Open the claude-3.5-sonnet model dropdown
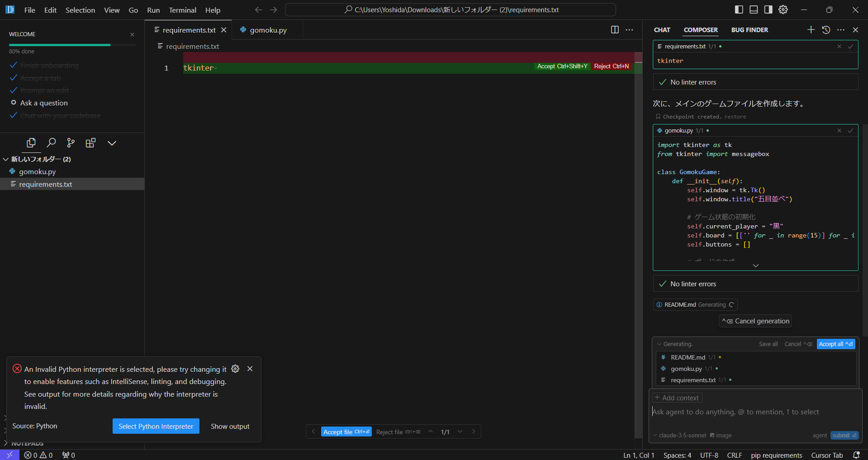 (x=679, y=436)
